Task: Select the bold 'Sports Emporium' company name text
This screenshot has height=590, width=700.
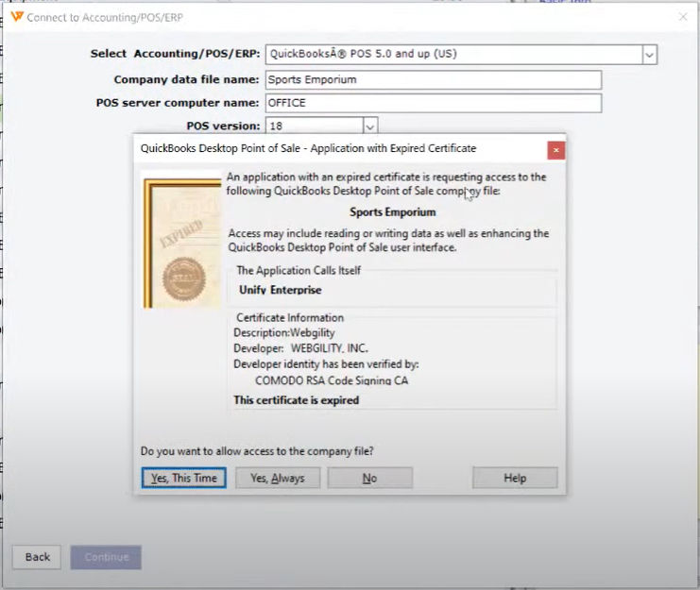Action: tap(392, 211)
